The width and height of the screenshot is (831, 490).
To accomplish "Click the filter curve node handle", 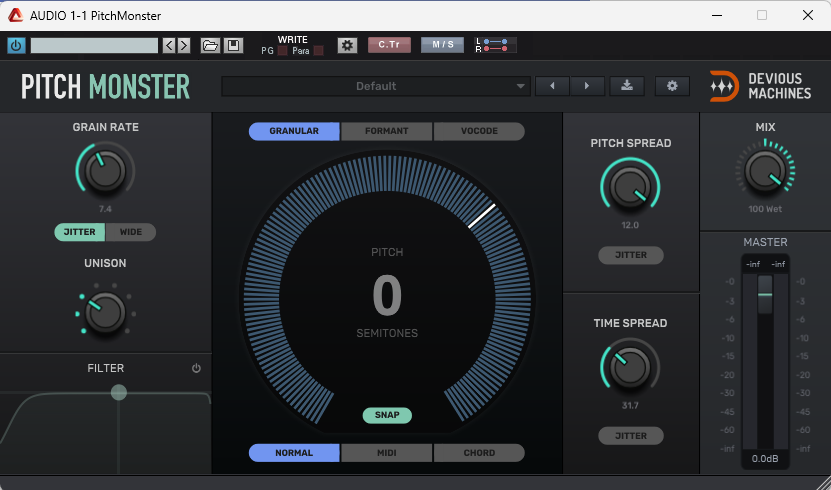I will click(x=119, y=393).
